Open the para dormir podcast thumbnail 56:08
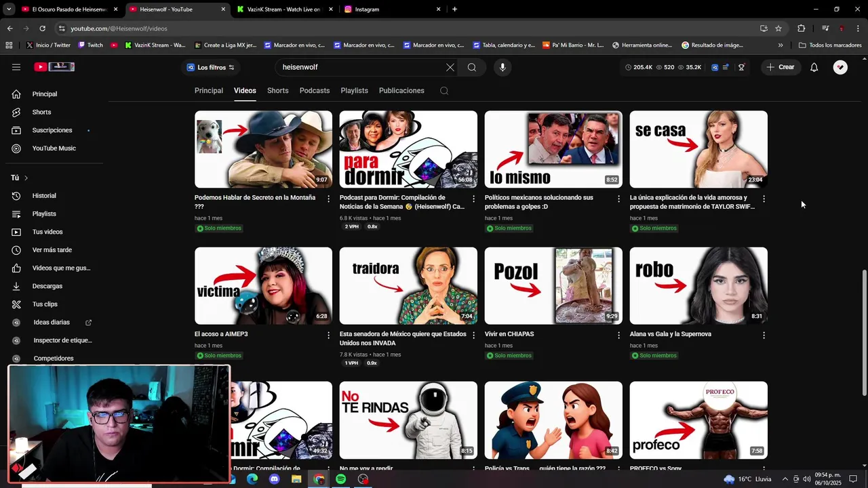 tap(408, 149)
